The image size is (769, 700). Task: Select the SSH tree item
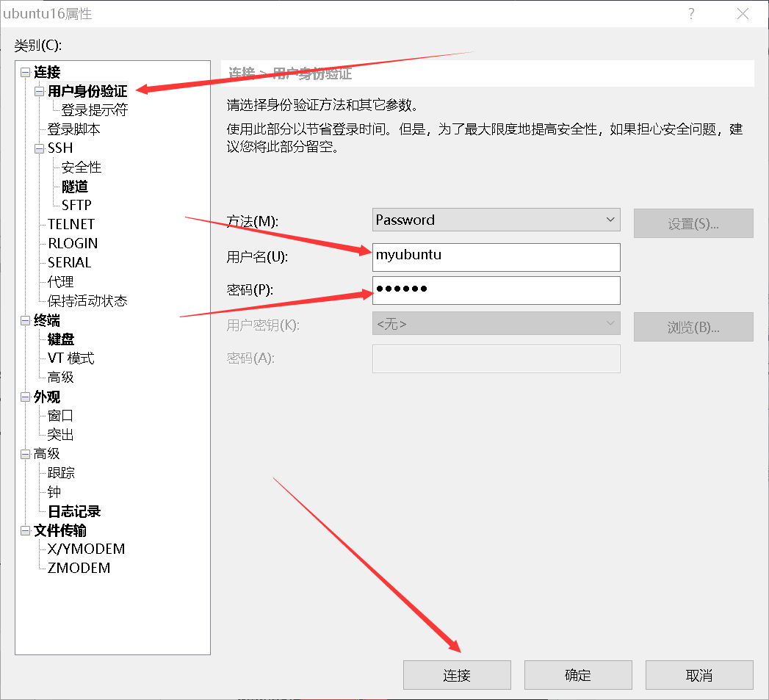[59, 148]
